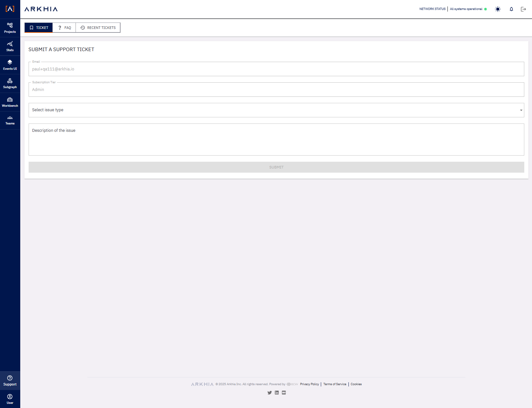Viewport: 532px width, 408px height.
Task: Open the Terms of Service link
Action: click(335, 384)
